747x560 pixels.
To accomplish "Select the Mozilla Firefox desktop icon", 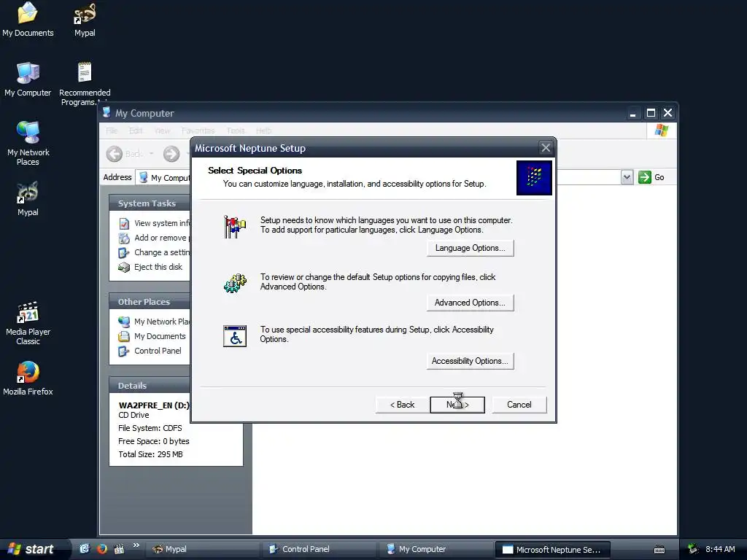I will [28, 378].
